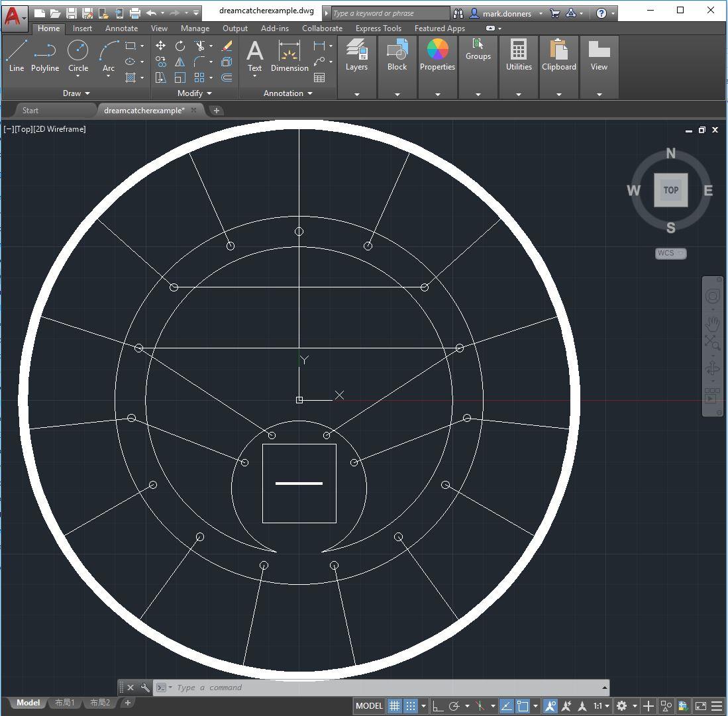Toggle Object Snap Tracking
The height and width of the screenshot is (716, 728).
(x=507, y=706)
